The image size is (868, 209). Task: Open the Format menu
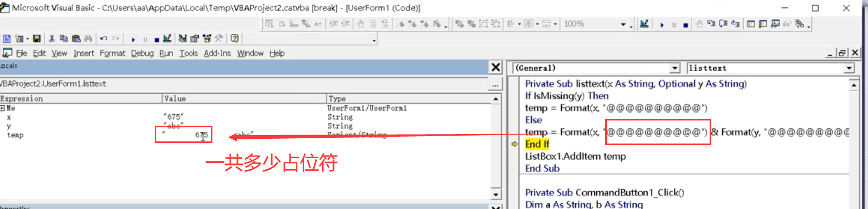pos(113,53)
